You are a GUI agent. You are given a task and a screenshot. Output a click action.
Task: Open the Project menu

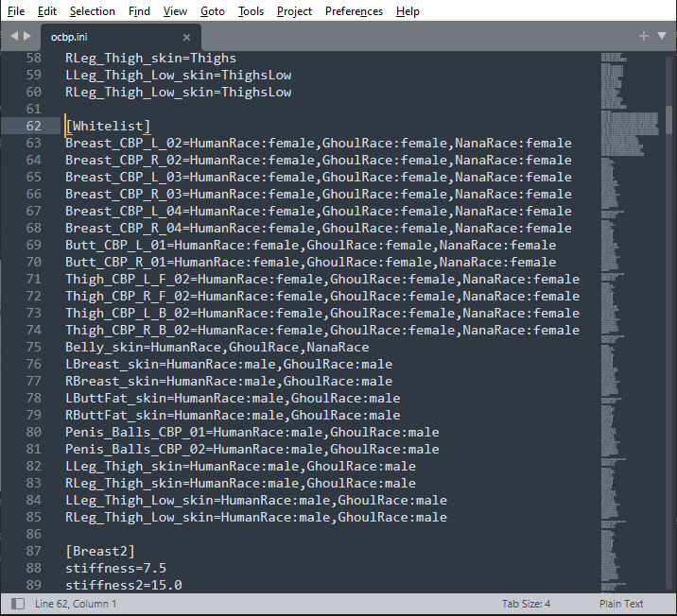[294, 11]
